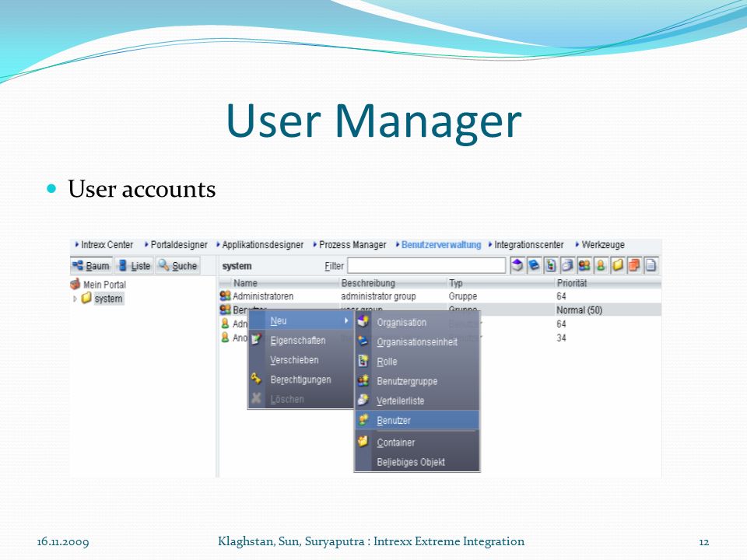Choose Verschieben in the context menu
This screenshot has height=560, width=747.
pyautogui.click(x=301, y=359)
